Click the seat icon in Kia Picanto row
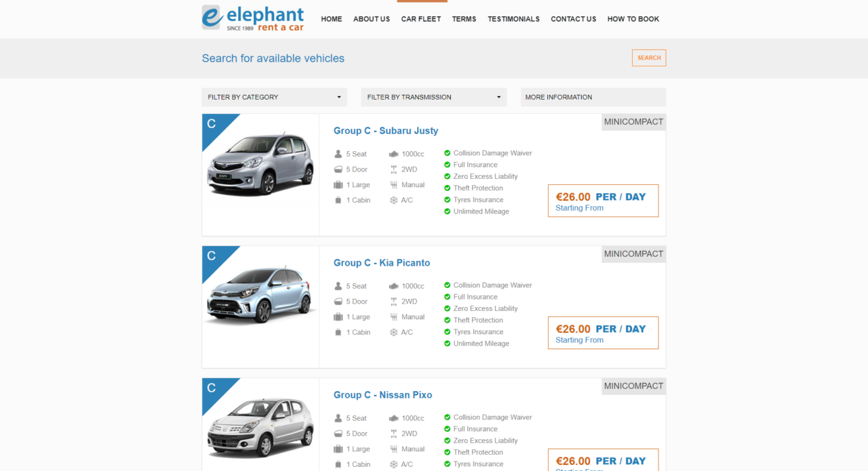Screen dimensions: 868x471 (338, 286)
